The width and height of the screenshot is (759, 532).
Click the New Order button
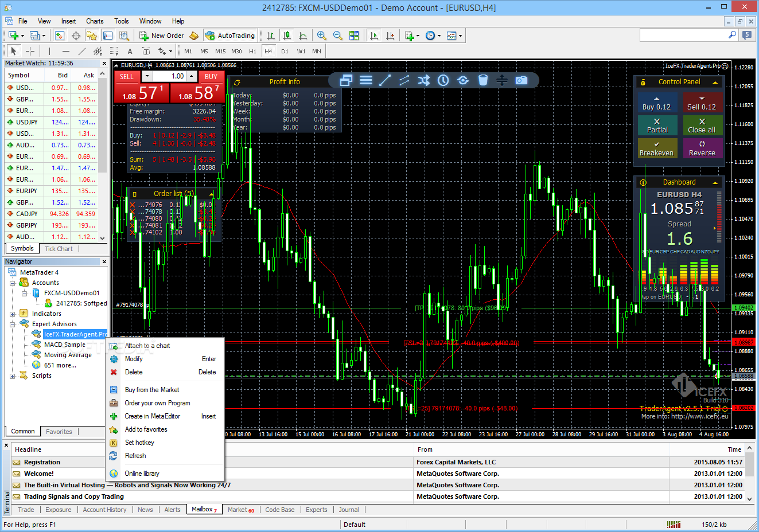[x=161, y=36]
